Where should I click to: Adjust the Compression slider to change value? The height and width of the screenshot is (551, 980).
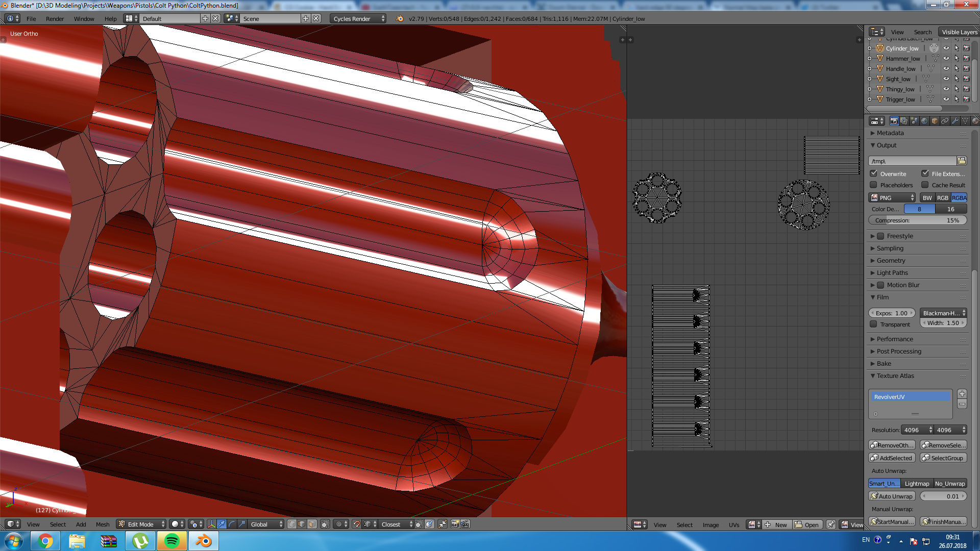coord(917,220)
